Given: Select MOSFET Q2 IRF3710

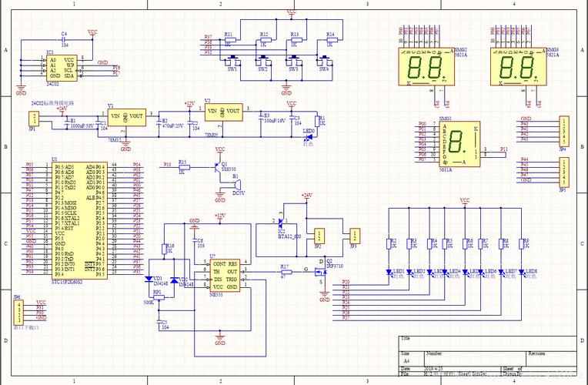Looking at the screenshot, I should pyautogui.click(x=321, y=272).
